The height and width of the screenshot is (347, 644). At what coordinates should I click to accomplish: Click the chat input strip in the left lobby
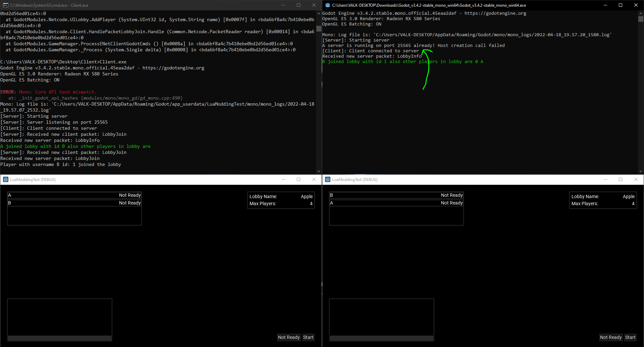click(x=59, y=338)
